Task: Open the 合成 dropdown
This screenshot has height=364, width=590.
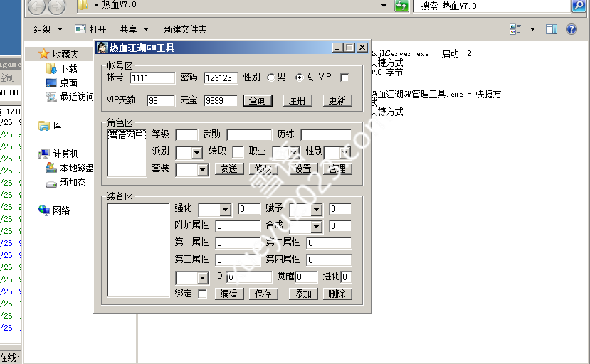Action: click(317, 226)
